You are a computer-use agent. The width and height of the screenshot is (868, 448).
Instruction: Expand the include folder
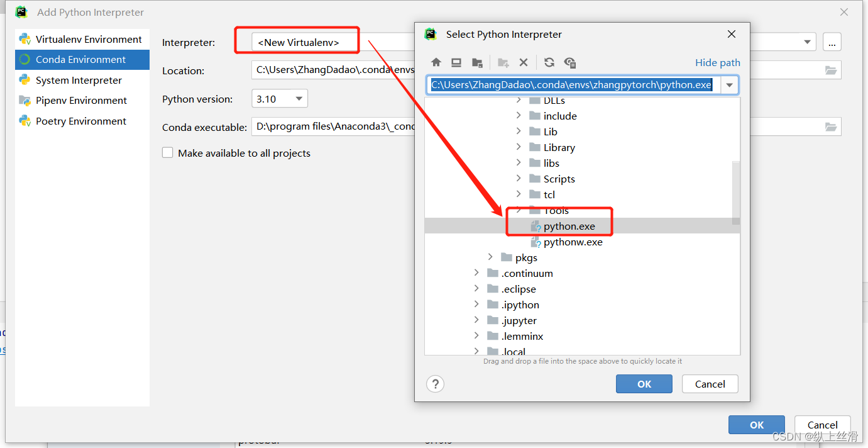coord(519,116)
